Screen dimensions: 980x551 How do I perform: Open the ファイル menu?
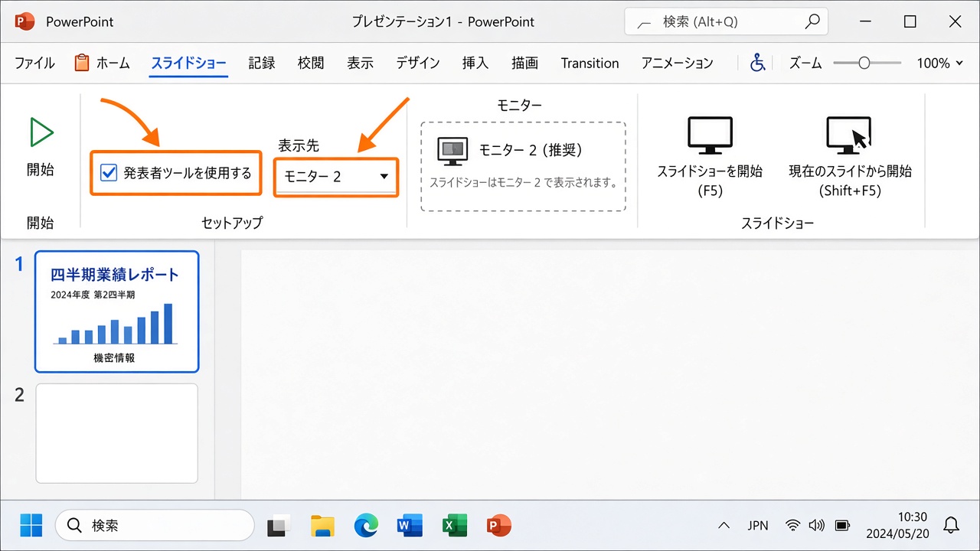click(35, 64)
